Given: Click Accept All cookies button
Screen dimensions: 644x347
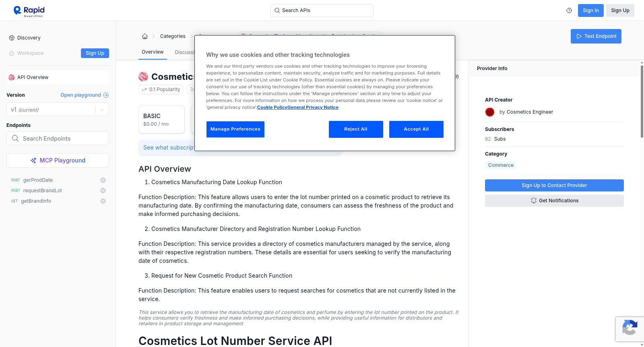Looking at the screenshot, I should [x=416, y=129].
